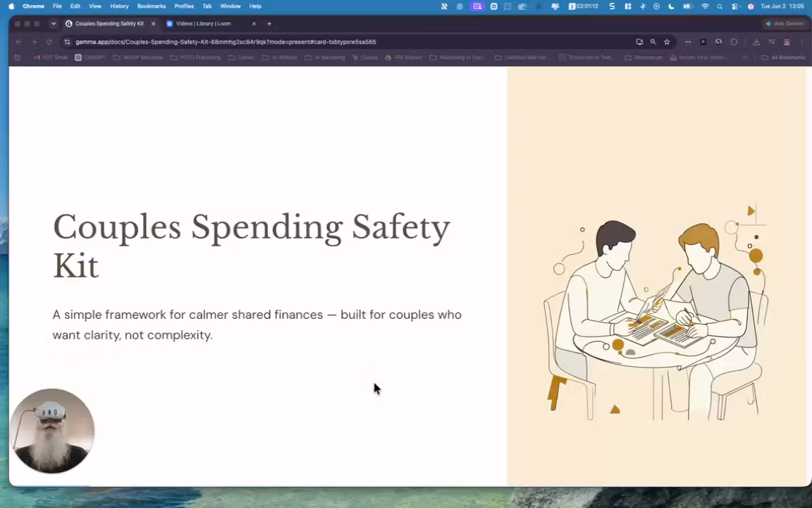The image size is (812, 508).
Task: Open the ChatGPT bookmark
Action: [x=90, y=58]
